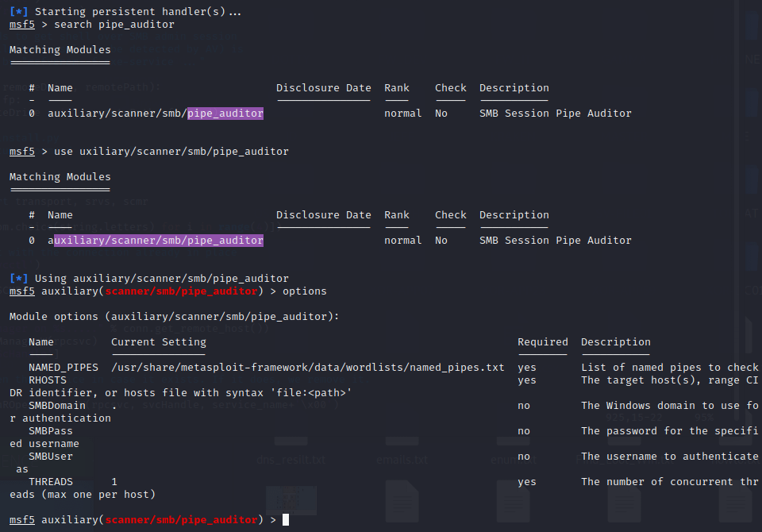Click 'Disclosure Date' header in the first results table
Image resolution: width=762 pixels, height=532 pixels.
(x=324, y=88)
